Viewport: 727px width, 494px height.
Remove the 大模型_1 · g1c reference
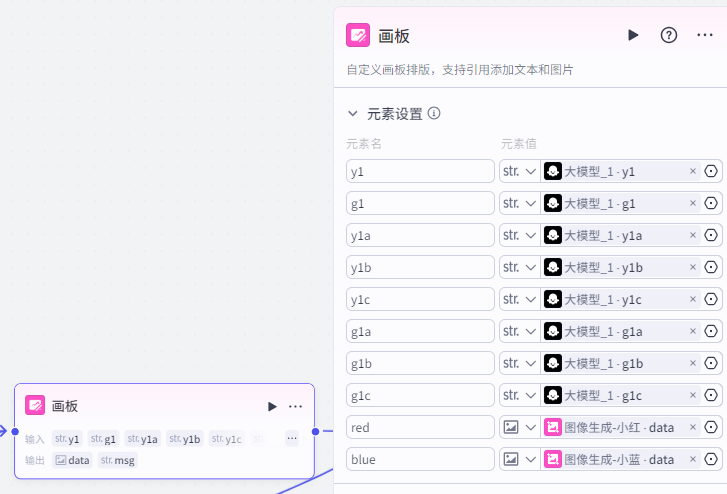click(693, 395)
